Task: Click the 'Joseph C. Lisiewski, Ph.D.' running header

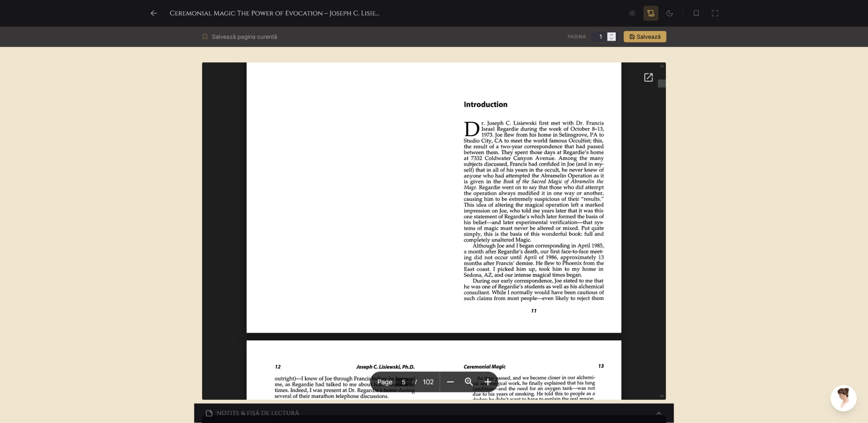Action: 385,367
